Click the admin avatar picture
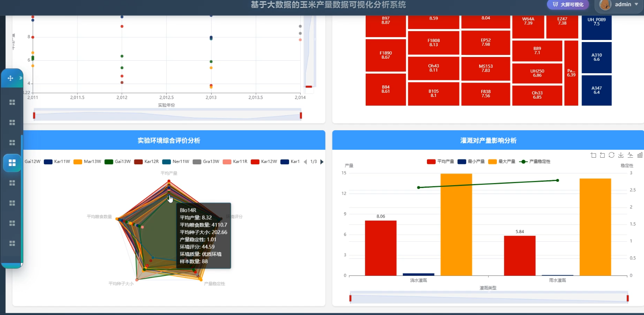The image size is (644, 315). tap(606, 5)
